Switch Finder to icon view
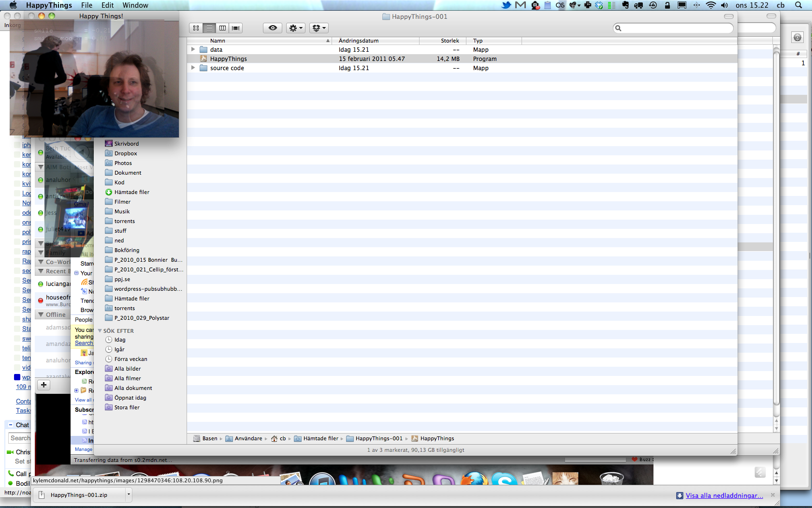This screenshot has height=508, width=812. (196, 28)
